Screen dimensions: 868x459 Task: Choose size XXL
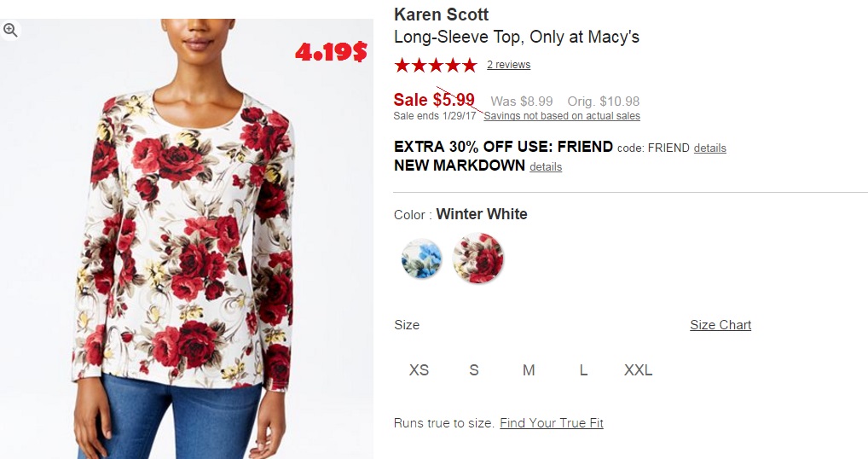(x=638, y=370)
